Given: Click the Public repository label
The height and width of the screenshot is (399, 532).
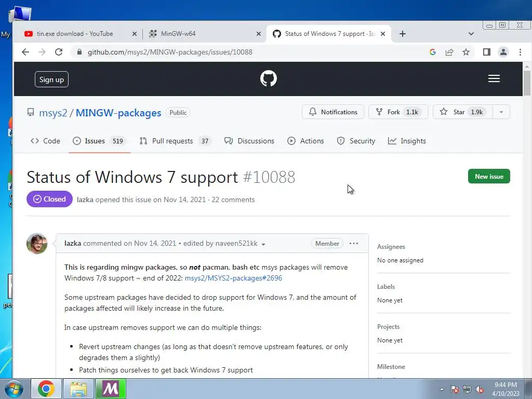Looking at the screenshot, I should coord(178,113).
